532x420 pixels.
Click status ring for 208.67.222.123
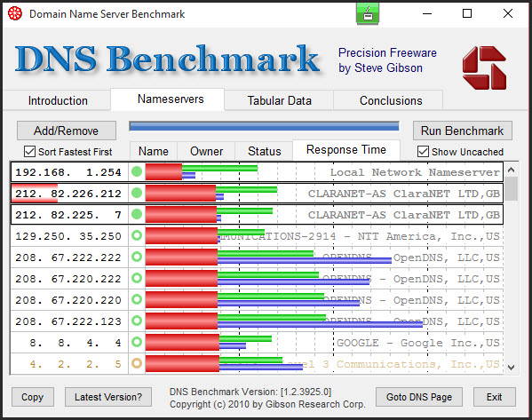coord(137,321)
